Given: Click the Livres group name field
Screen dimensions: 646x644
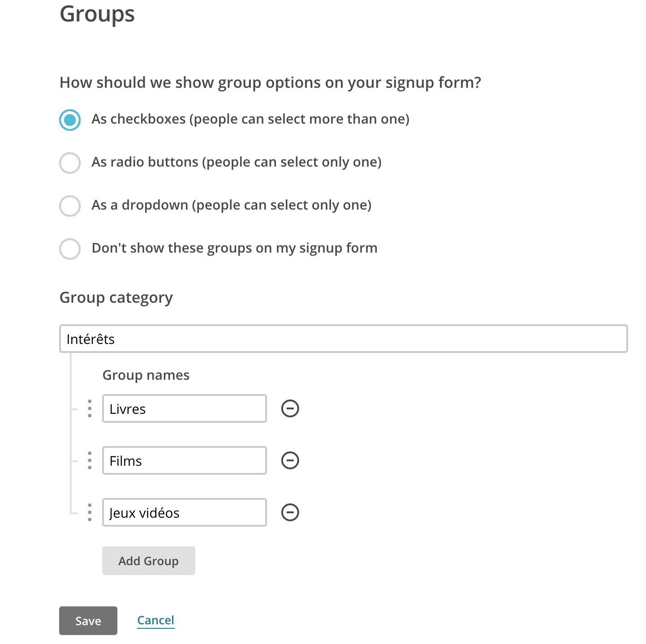Looking at the screenshot, I should click(184, 408).
